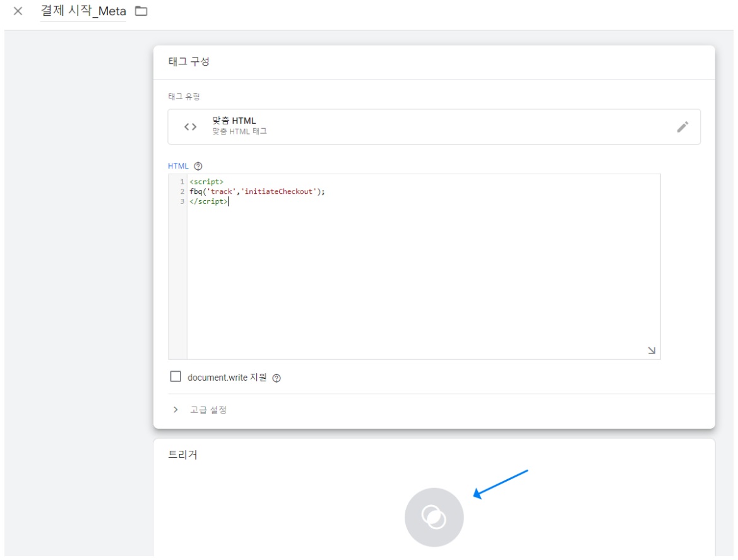
Task: Click the 고급 설정 label
Action: click(x=208, y=410)
